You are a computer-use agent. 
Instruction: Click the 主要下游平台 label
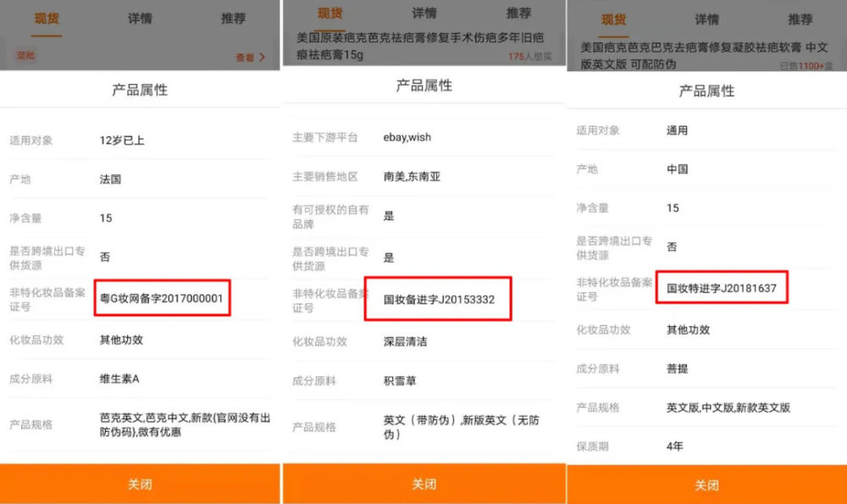point(325,137)
